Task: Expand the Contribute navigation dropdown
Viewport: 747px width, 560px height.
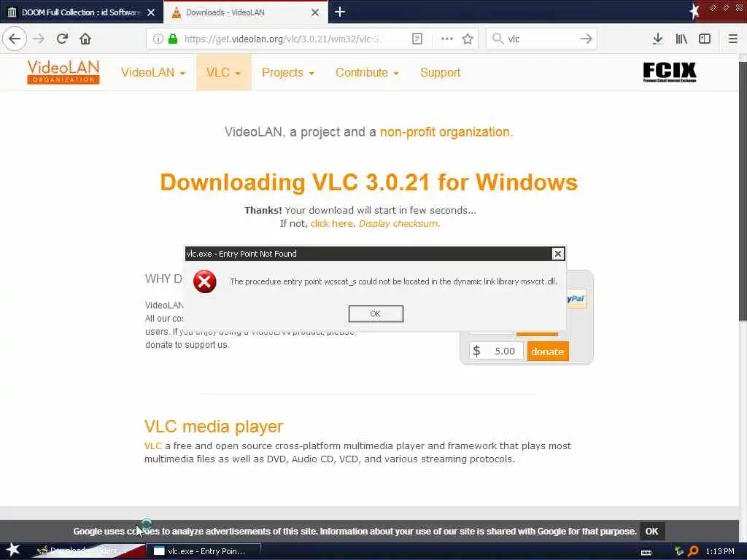Action: click(x=367, y=72)
